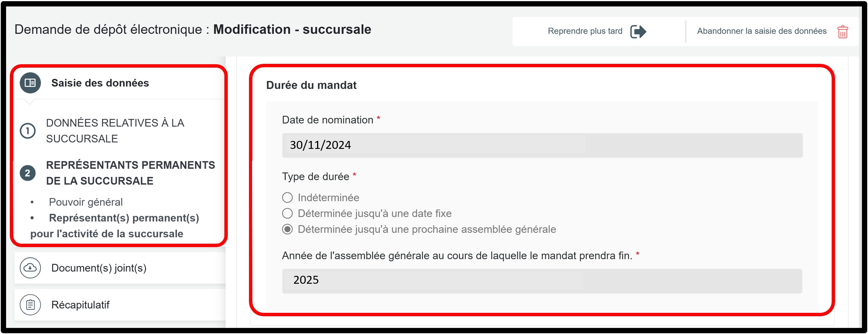
Task: Open the Document(s) joint(s) section
Action: (99, 268)
